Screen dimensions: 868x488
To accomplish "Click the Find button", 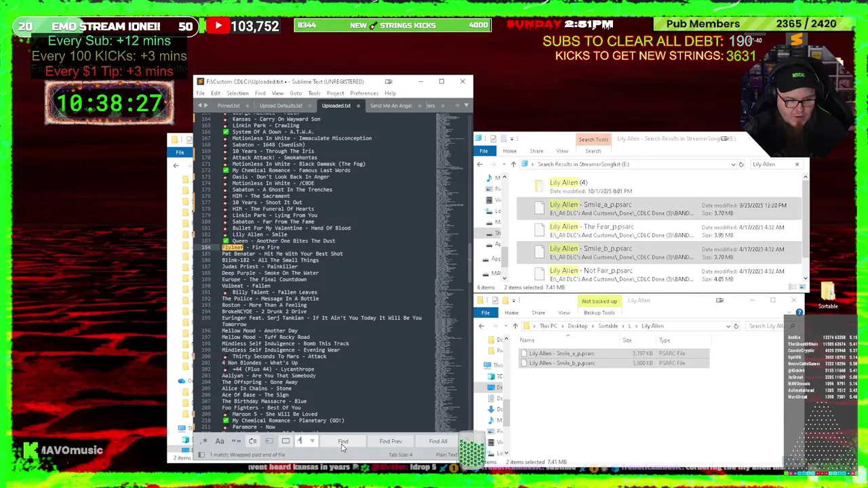I will (x=343, y=441).
